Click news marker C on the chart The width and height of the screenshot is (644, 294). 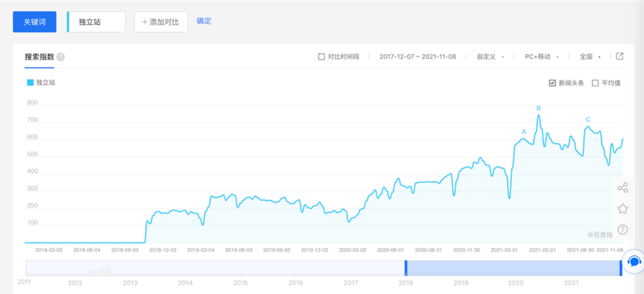pyautogui.click(x=588, y=120)
